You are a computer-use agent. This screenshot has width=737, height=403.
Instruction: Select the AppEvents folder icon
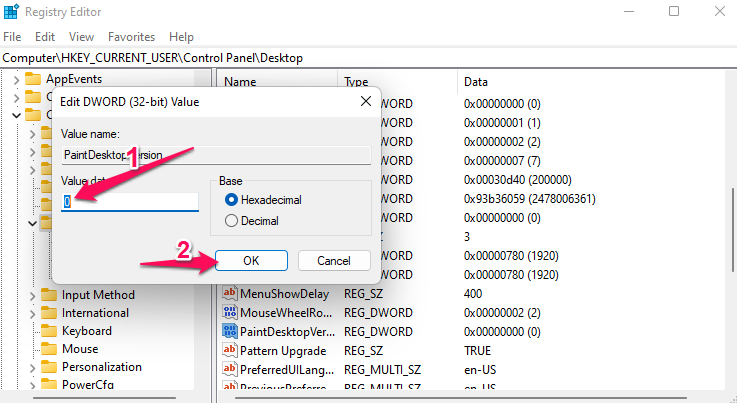(32, 79)
